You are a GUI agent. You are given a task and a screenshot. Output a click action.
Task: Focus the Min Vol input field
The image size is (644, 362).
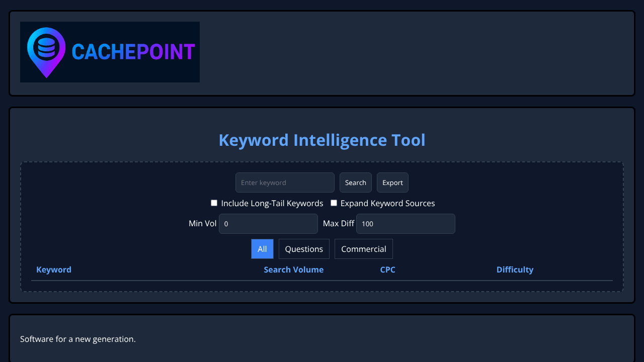point(268,224)
